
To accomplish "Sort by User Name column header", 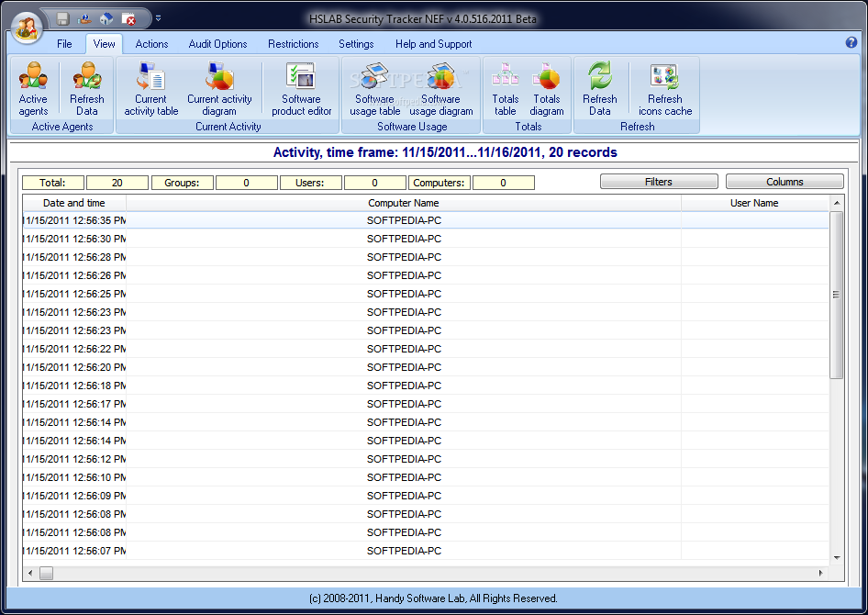I will tap(754, 203).
